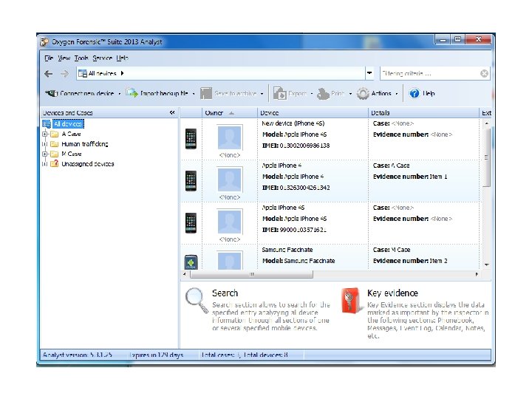Select the Apple iPhone 4 device name
The height and width of the screenshot is (399, 532).
click(x=282, y=166)
